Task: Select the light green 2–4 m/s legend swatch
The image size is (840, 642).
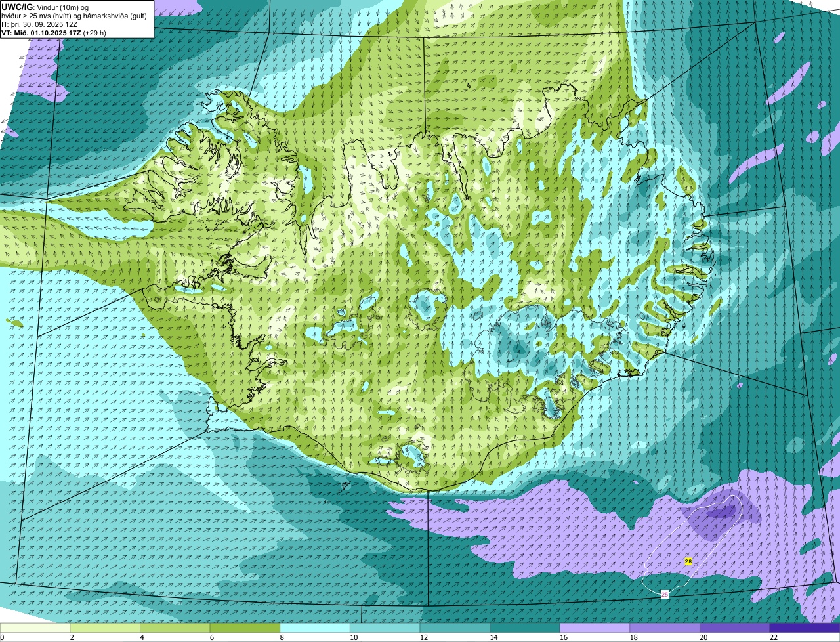Action: [106, 628]
